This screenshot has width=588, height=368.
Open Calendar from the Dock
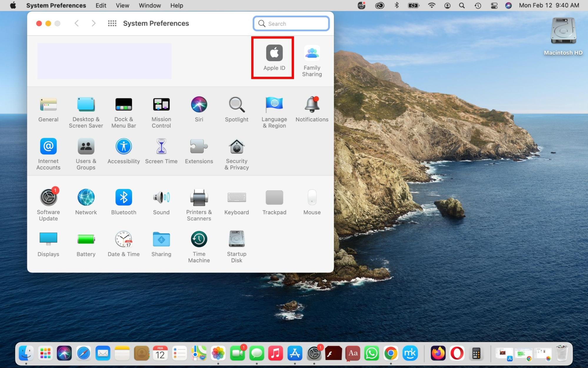[160, 353]
